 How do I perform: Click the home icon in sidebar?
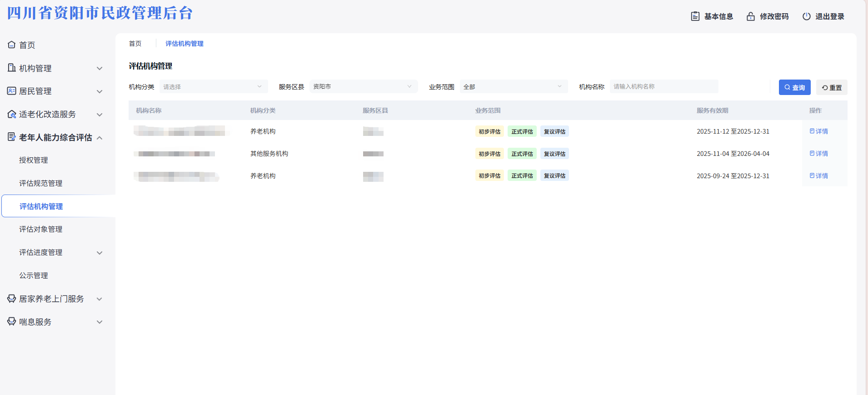[x=12, y=45]
